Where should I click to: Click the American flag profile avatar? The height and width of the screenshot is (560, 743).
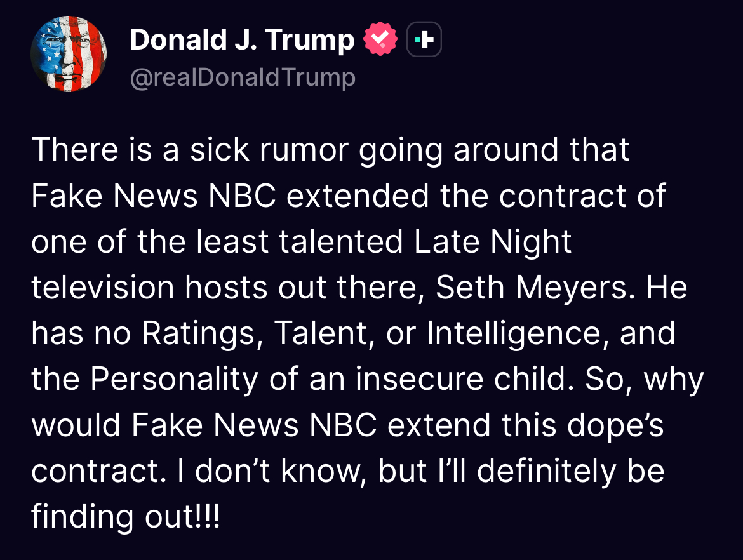pos(69,54)
